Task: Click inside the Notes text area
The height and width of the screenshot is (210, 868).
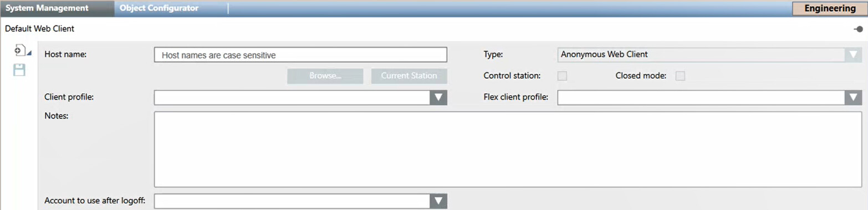Action: pos(508,149)
